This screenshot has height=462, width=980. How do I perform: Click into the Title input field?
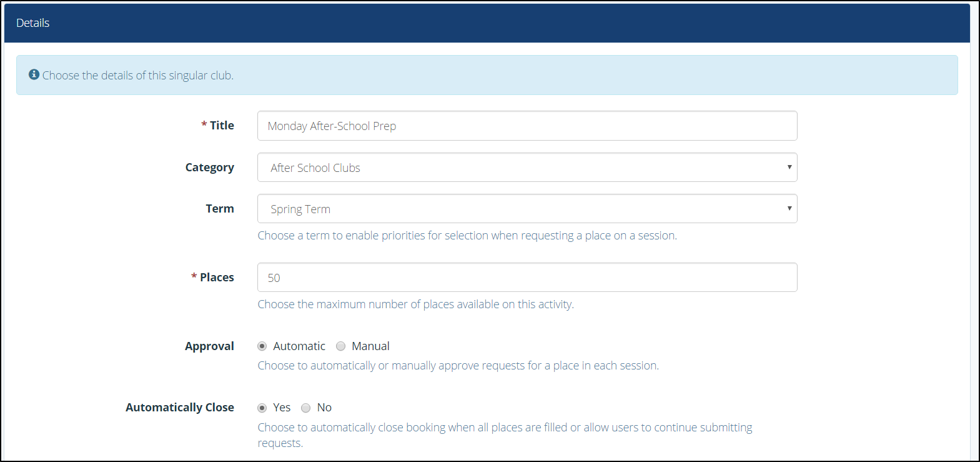click(x=527, y=126)
